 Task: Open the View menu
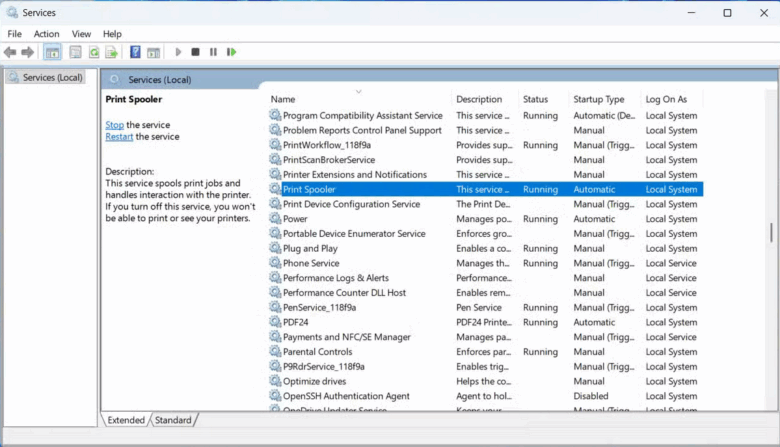tap(81, 34)
